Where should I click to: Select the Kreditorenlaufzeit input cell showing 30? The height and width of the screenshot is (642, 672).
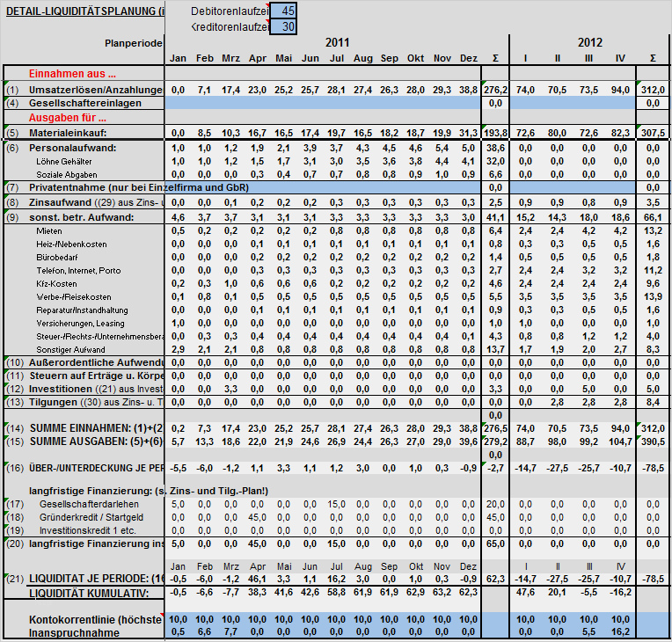click(x=283, y=27)
